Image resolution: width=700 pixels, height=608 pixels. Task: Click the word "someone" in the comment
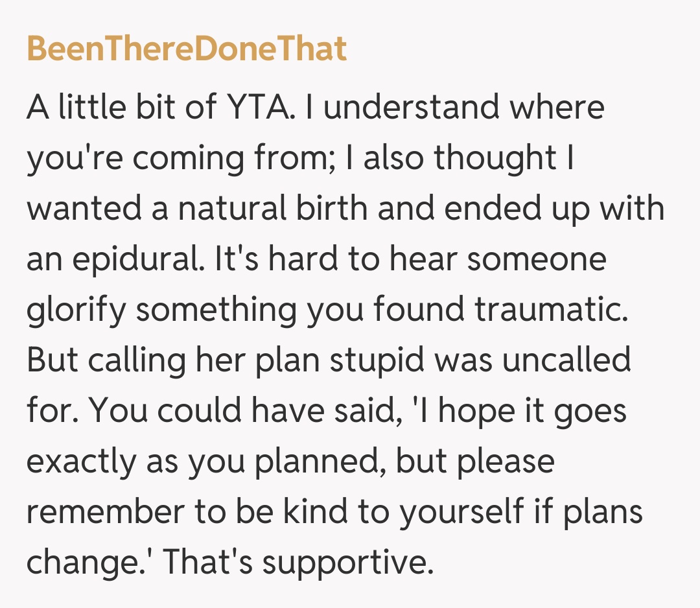535,259
